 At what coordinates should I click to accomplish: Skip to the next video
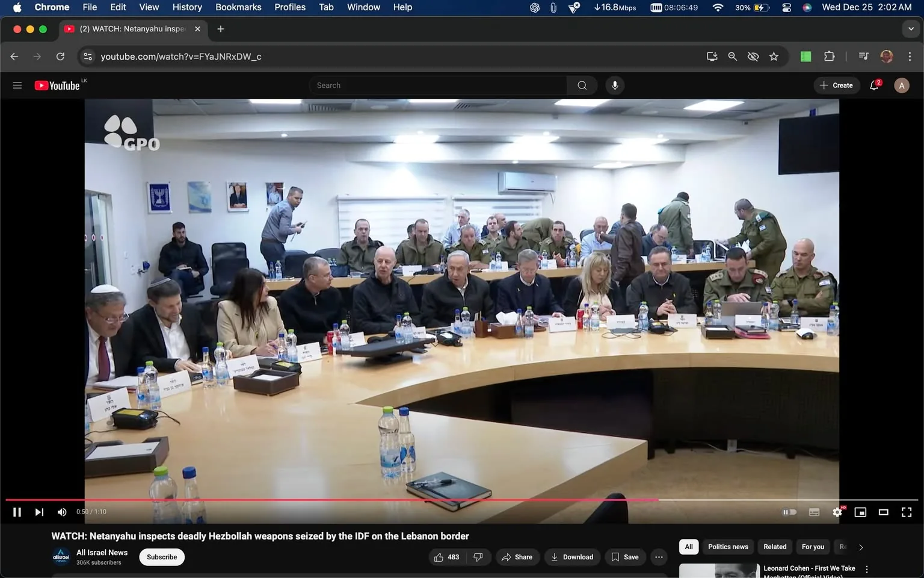[x=38, y=512]
